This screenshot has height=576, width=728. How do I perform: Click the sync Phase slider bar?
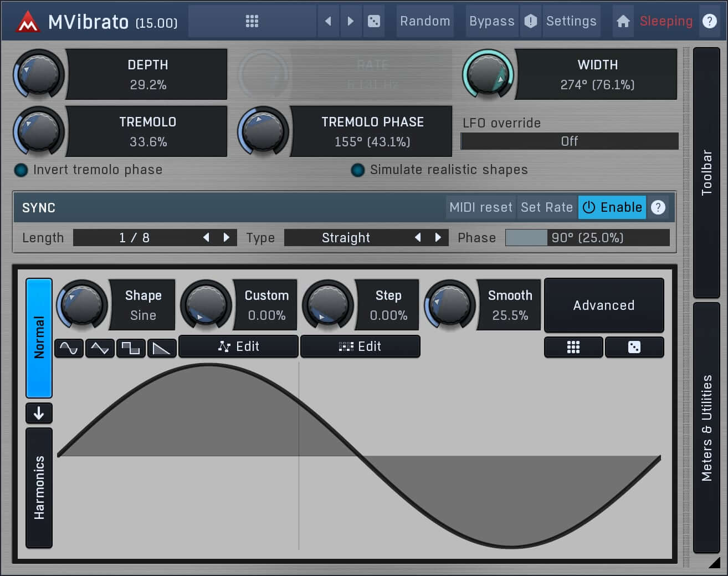click(x=587, y=238)
